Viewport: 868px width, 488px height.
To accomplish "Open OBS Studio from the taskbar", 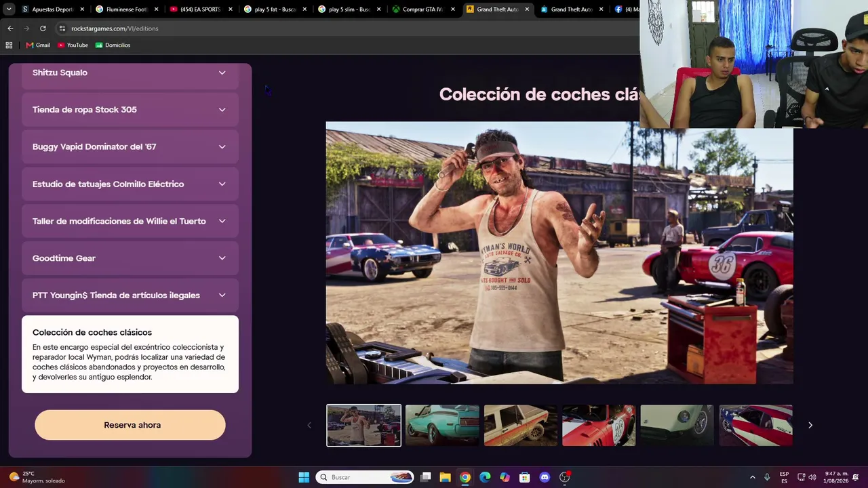I will point(564,477).
